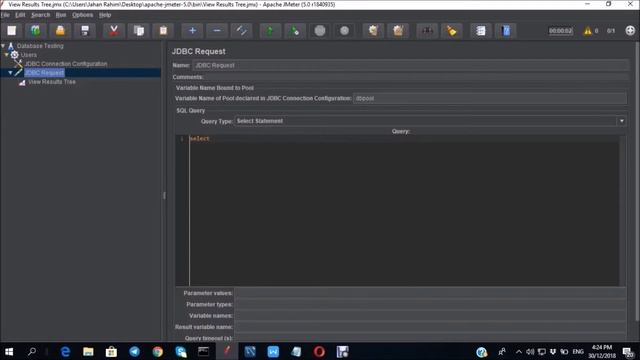The image size is (640, 360).
Task: Click the minus Collapse All icon
Action: coord(217,31)
